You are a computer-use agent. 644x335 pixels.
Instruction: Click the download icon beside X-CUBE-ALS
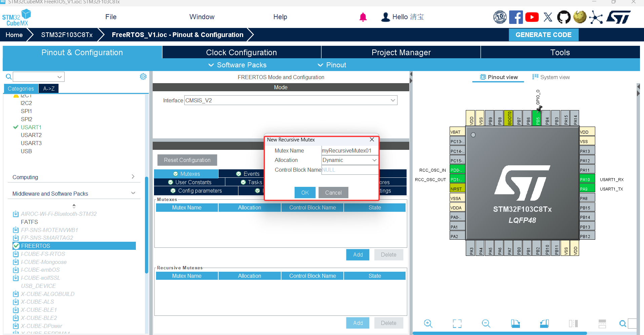point(16,302)
